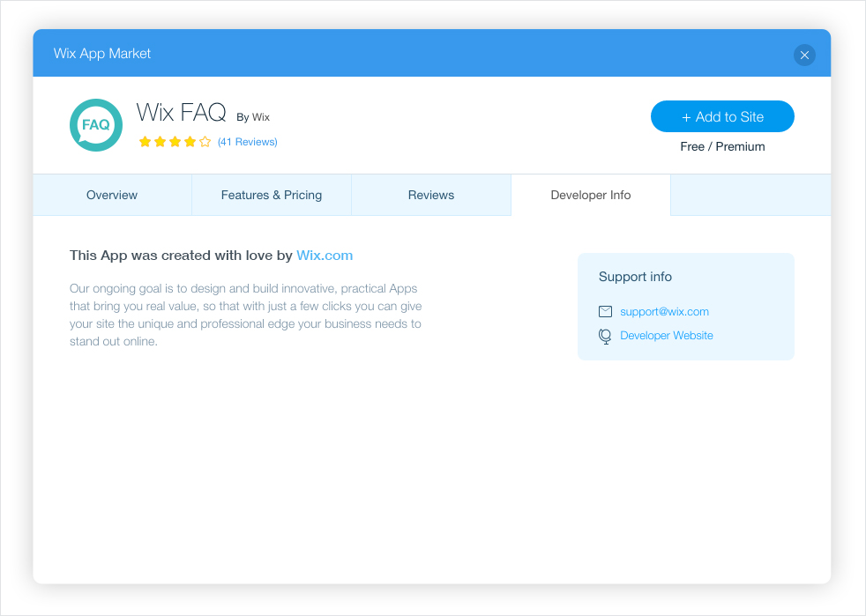866x616 pixels.
Task: Click the empty fifth rating star
Action: pyautogui.click(x=205, y=142)
